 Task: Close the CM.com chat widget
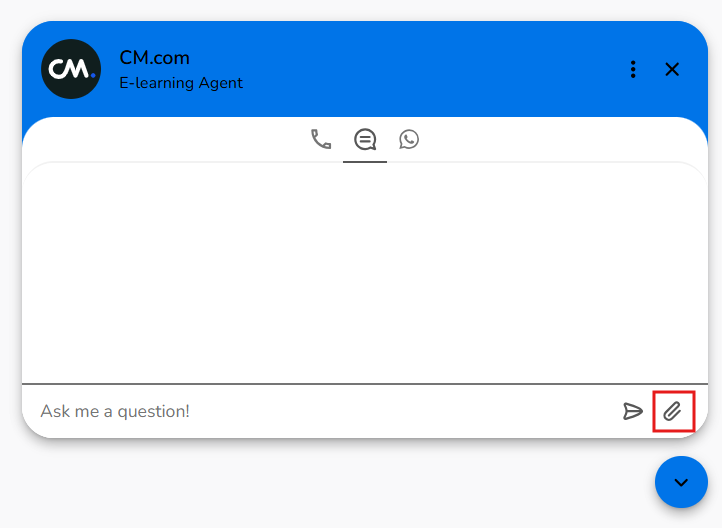coord(672,69)
